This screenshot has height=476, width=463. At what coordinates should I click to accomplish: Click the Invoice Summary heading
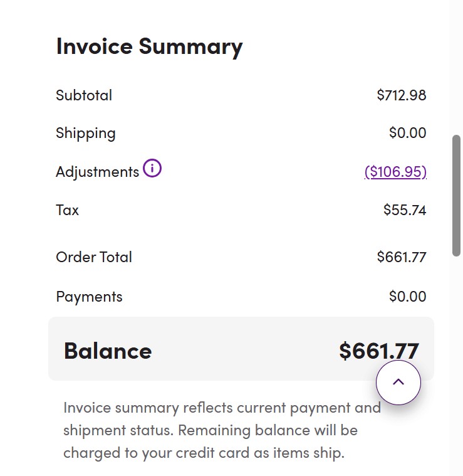149,46
